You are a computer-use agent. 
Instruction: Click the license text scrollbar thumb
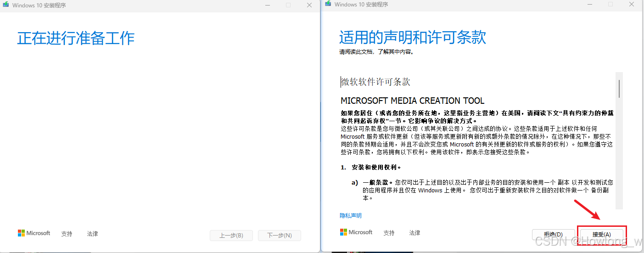click(x=619, y=88)
